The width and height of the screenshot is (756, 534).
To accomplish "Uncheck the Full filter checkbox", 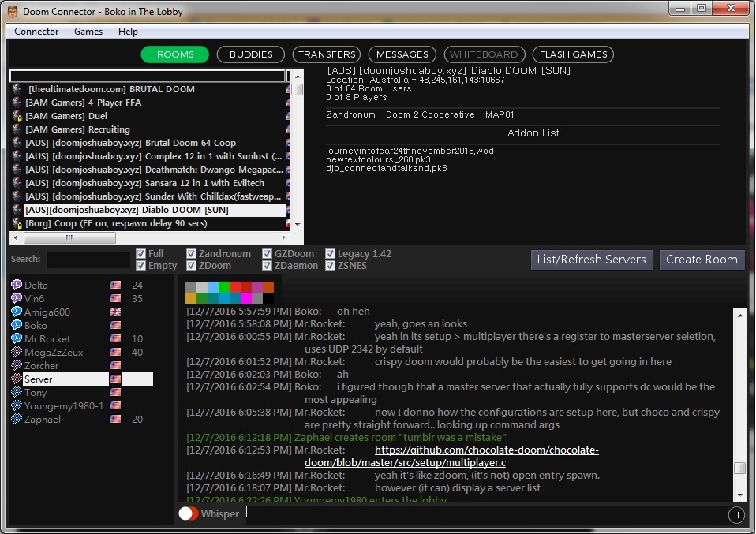I will tap(140, 253).
